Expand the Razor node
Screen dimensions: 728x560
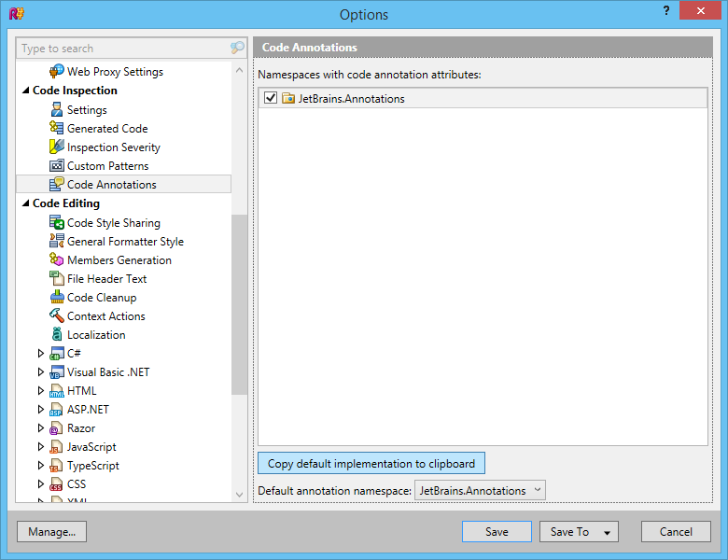tap(41, 427)
